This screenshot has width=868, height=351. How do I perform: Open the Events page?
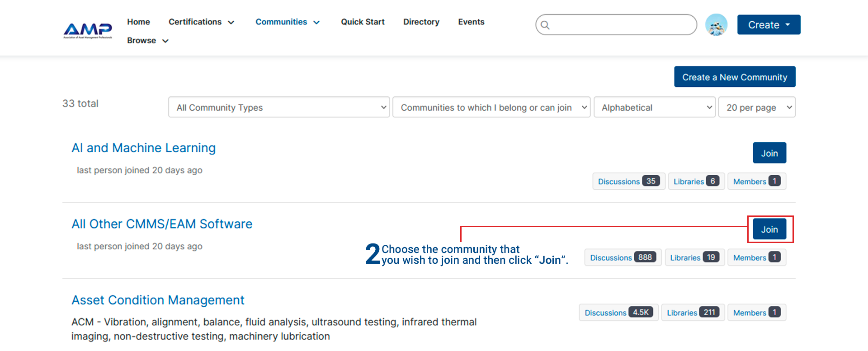click(x=471, y=22)
